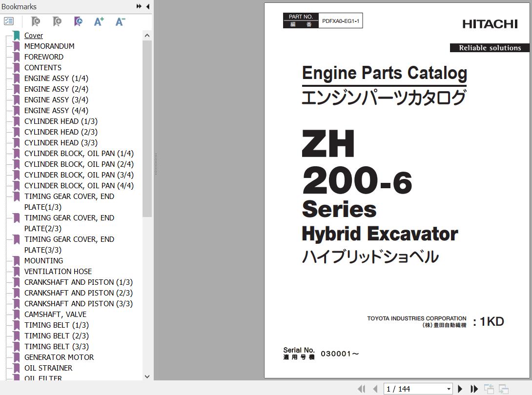Click the bookmarks vertical scrollbar thumb
Image resolution: width=532 pixels, height=395 pixels.
tap(147, 129)
